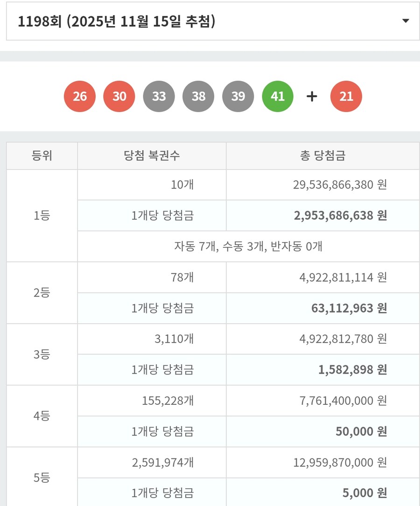Select the 5등 rank row label
This screenshot has height=506, width=420.
[x=41, y=477]
